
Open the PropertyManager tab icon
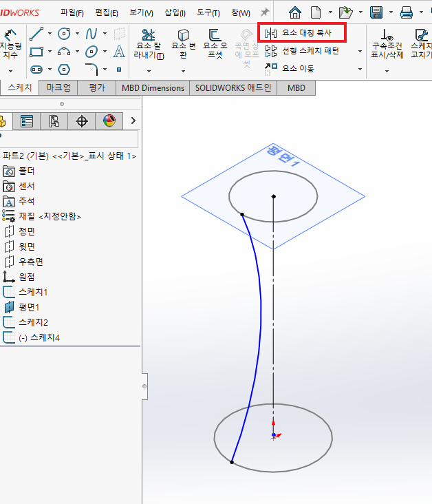tap(27, 121)
